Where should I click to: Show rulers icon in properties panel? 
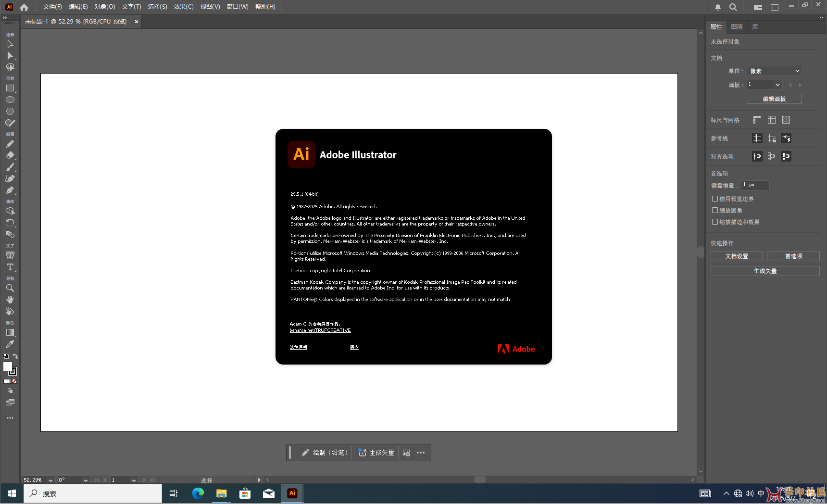tap(757, 120)
